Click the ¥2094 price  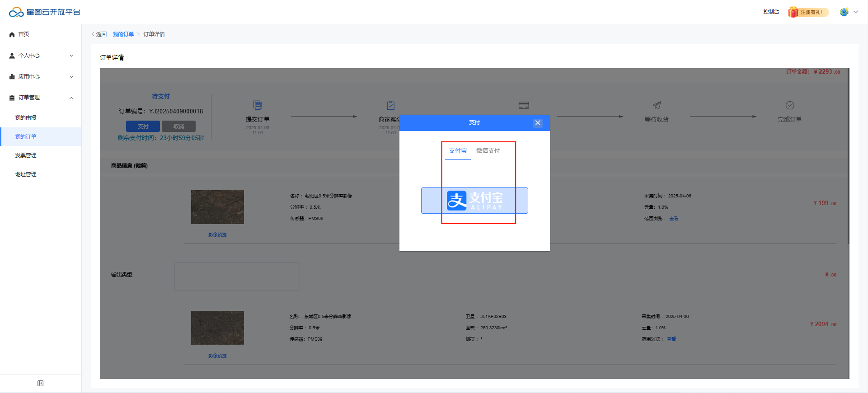pos(823,324)
